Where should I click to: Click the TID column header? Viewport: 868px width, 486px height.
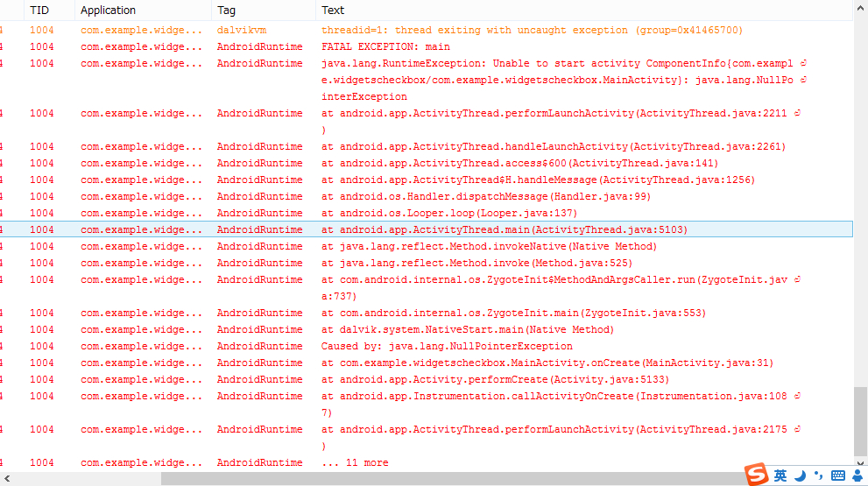pyautogui.click(x=39, y=11)
